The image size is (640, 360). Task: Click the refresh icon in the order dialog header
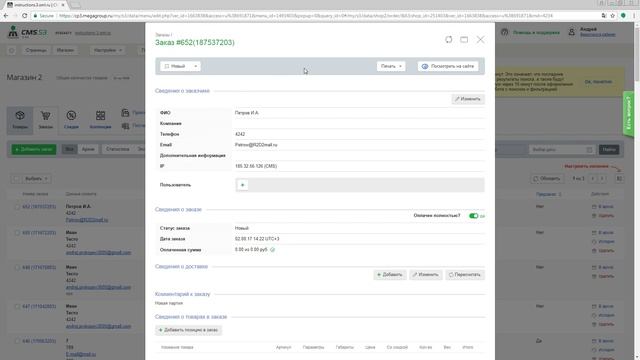coord(449,39)
